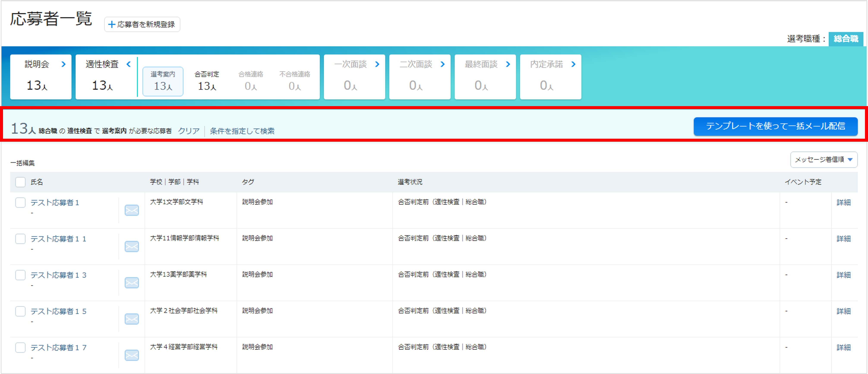The image size is (868, 374).
Task: Open the メッセージ着信順 sort dropdown
Action: pyautogui.click(x=824, y=160)
